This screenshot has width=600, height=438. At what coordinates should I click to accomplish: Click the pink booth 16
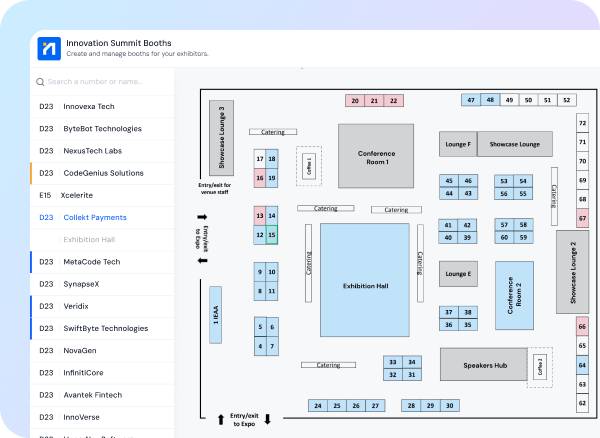pyautogui.click(x=260, y=178)
